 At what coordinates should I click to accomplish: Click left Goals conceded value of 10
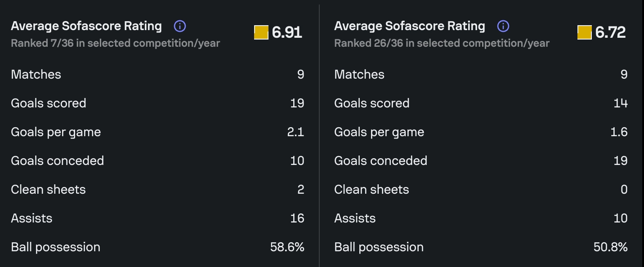coord(297,160)
